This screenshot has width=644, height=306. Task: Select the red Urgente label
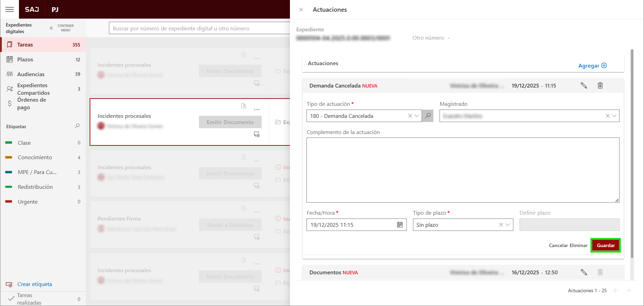pos(28,202)
